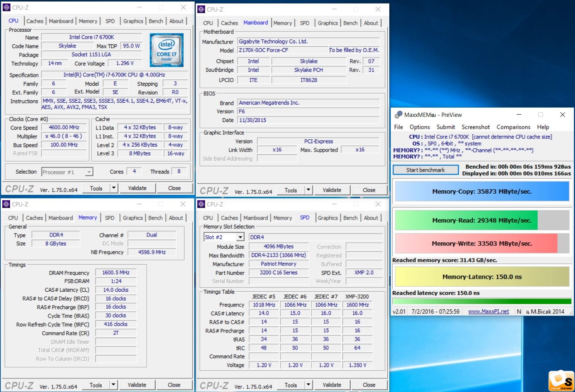Open the Help menu in MaxxMEM
The width and height of the screenshot is (575, 392).
pos(543,127)
